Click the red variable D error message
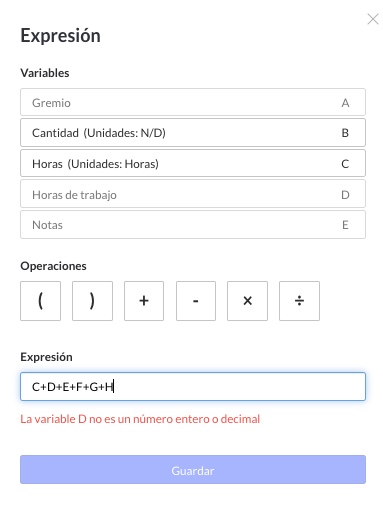Viewport: 383px width, 507px height. coord(140,419)
